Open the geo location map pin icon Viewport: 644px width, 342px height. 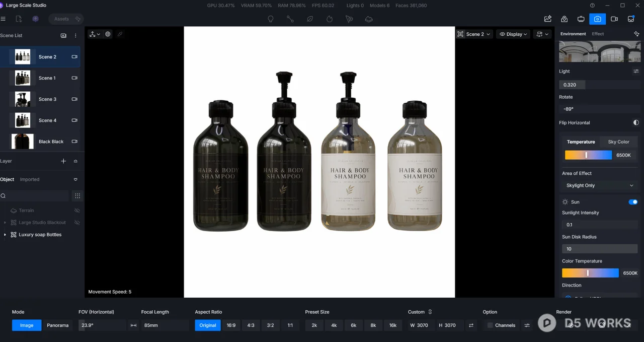[565, 19]
